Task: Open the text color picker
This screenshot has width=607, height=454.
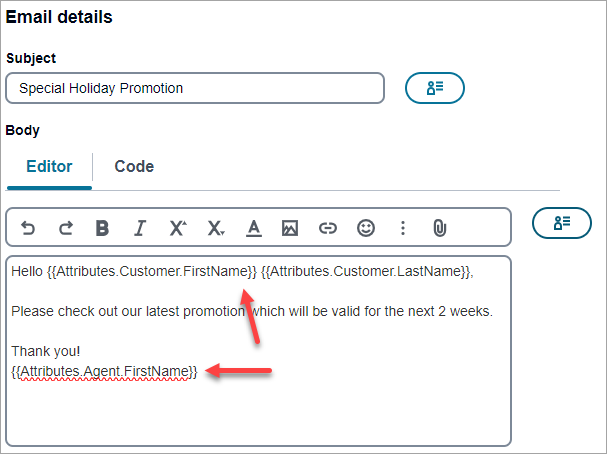Action: coord(253,228)
